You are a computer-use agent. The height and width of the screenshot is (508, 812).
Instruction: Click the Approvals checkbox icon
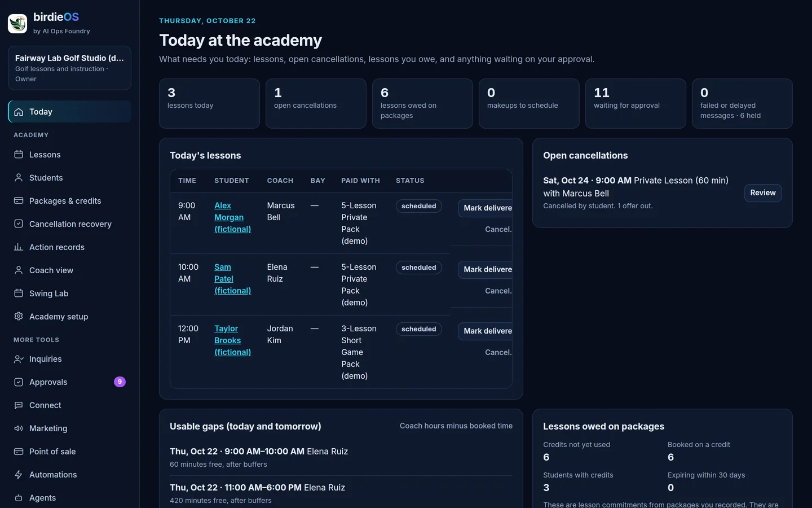pos(19,382)
